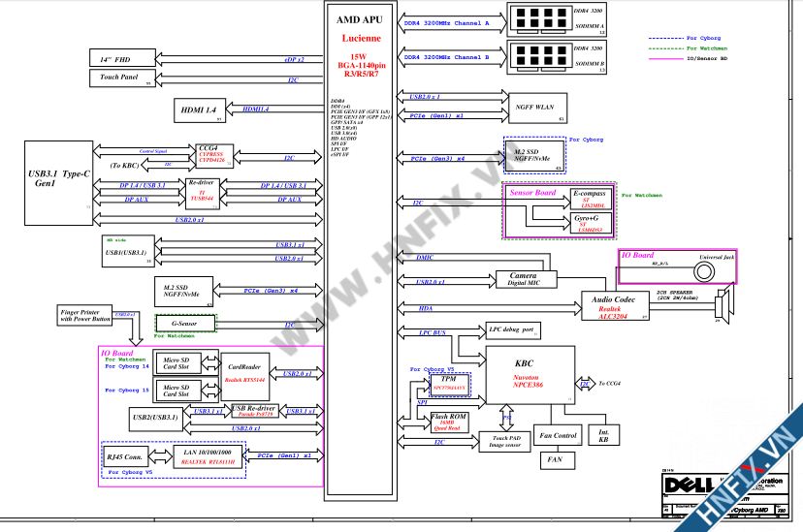
Task: Select the TPM block for Cyborg V5
Action: pyautogui.click(x=449, y=384)
